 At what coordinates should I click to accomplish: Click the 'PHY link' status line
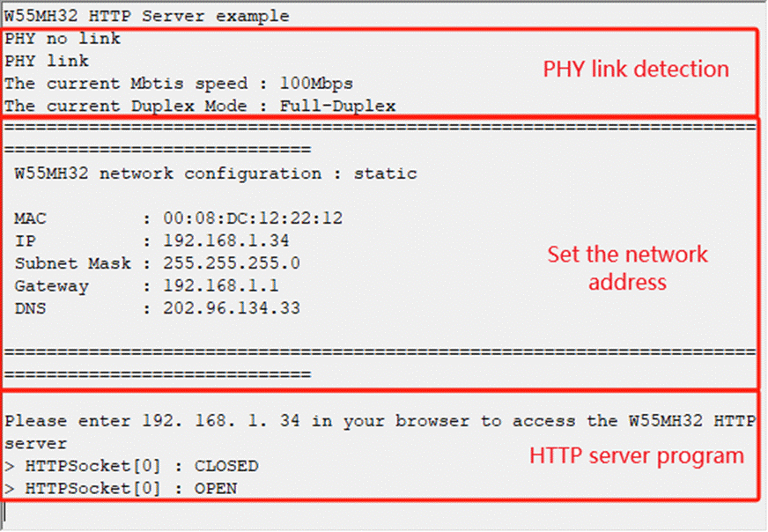[47, 62]
